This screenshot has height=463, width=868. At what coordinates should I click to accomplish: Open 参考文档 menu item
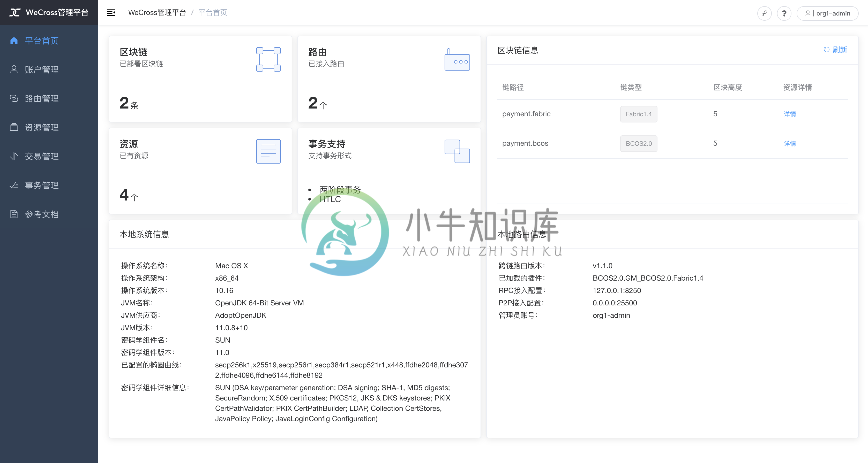point(49,214)
